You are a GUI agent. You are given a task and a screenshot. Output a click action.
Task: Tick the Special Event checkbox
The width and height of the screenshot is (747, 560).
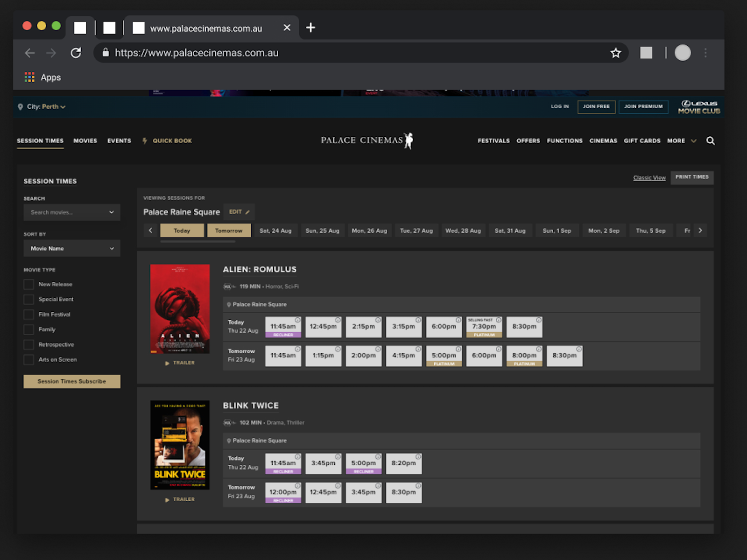(x=28, y=299)
